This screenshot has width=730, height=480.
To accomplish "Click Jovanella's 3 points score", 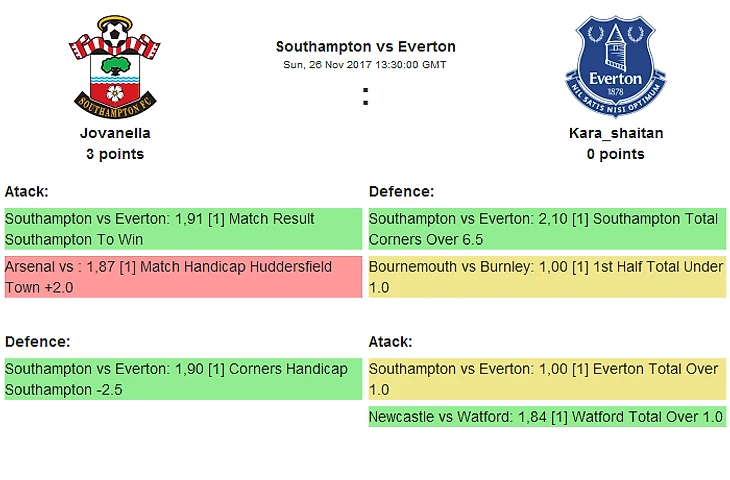I will pos(115,154).
